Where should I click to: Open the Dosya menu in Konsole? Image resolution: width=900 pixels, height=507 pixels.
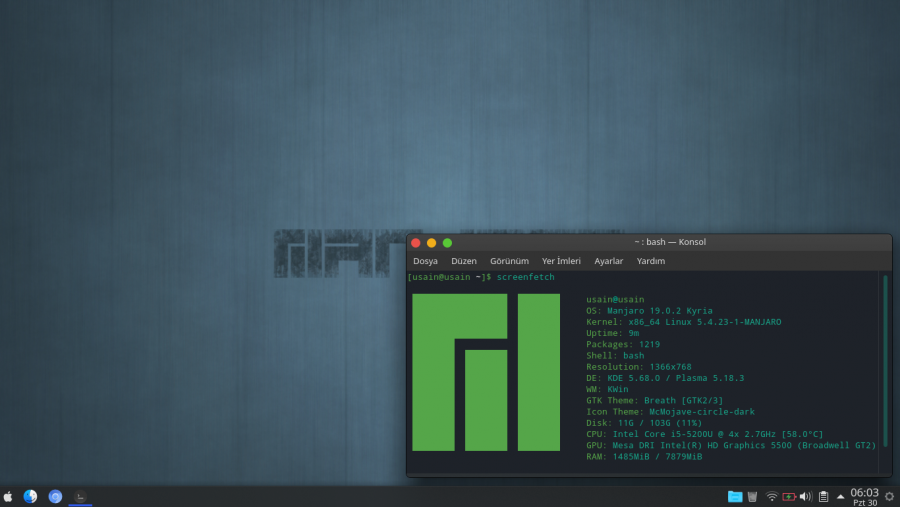[425, 261]
